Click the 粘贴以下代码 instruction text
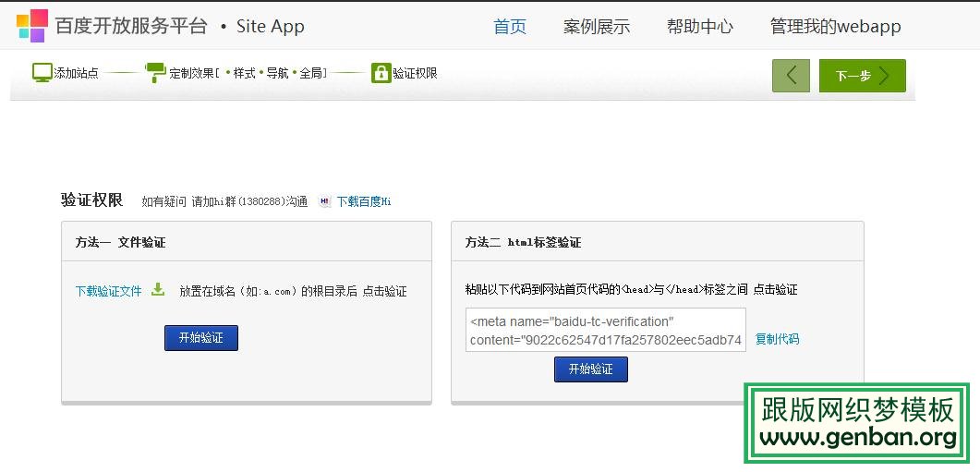Viewport: 980px width, 472px height. [631, 289]
